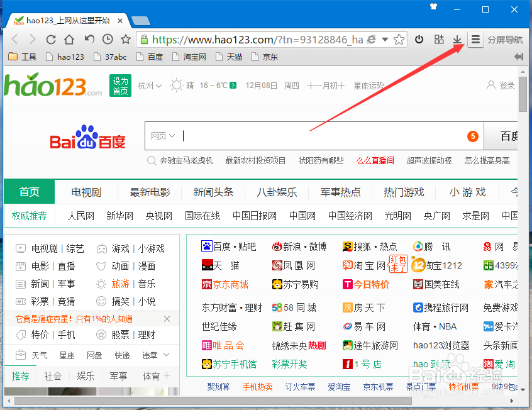Screen dimensions: 532x410
Task: Click the collapse sidebar arrow under 分屏导航
Action: coord(520,57)
